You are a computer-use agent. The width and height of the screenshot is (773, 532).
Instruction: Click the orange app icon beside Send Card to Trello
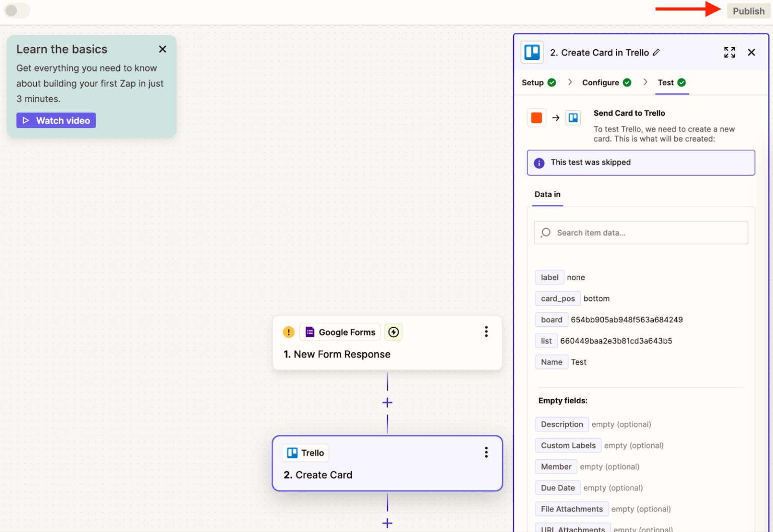coord(536,117)
